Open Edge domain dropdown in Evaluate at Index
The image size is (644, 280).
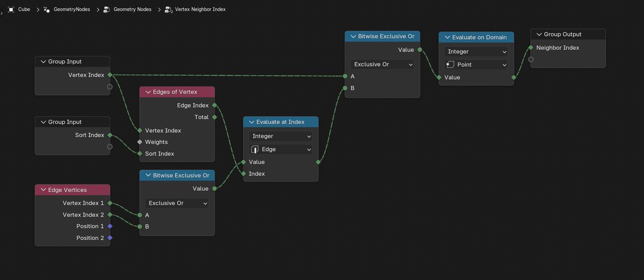(281, 149)
